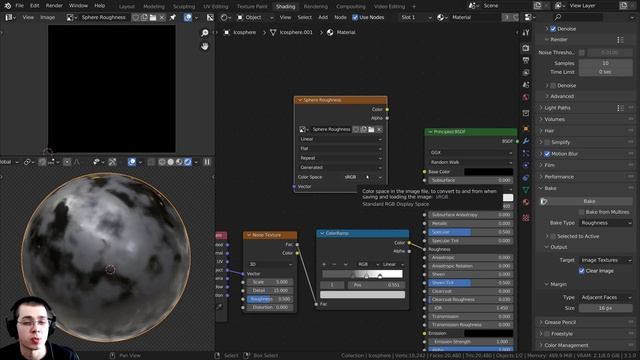The height and width of the screenshot is (360, 640).
Task: Open folder icon in Sphere Roughness node
Action: 371,129
